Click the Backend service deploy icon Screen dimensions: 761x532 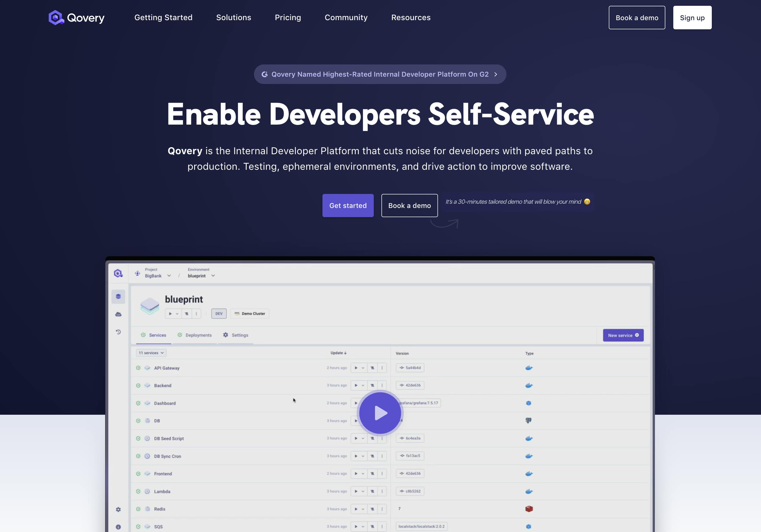point(356,385)
